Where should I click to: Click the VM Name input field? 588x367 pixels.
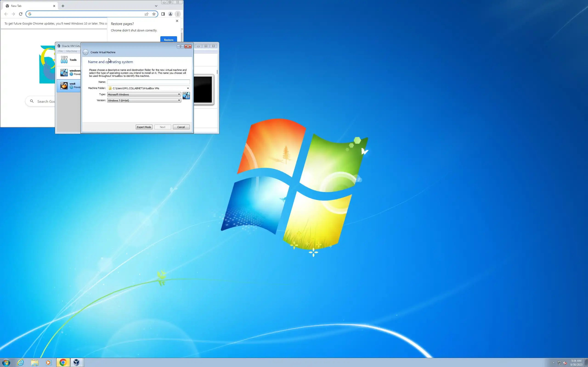pyautogui.click(x=148, y=82)
